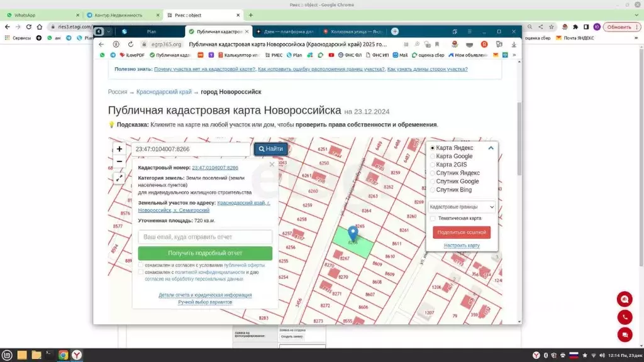Zoom in the cadastral map with plus button
The width and height of the screenshot is (644, 362).
[x=119, y=149]
